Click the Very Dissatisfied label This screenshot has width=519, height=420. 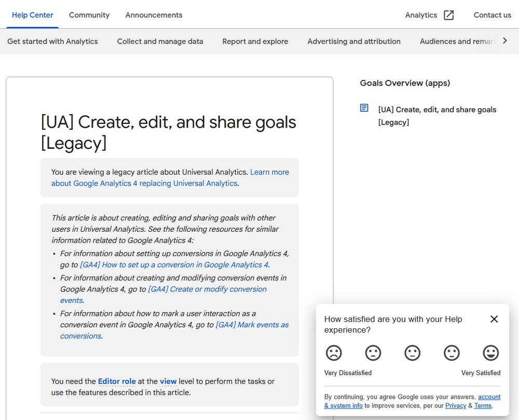(x=348, y=373)
